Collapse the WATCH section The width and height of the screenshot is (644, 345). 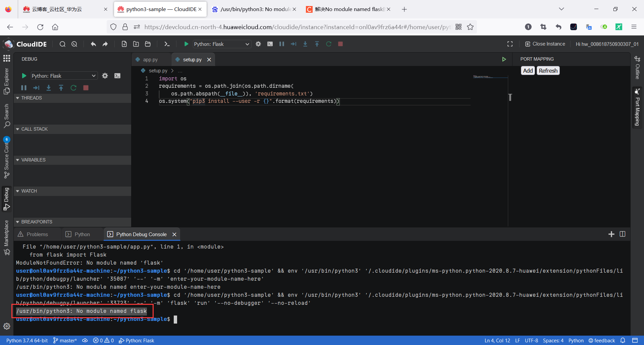tap(72, 191)
